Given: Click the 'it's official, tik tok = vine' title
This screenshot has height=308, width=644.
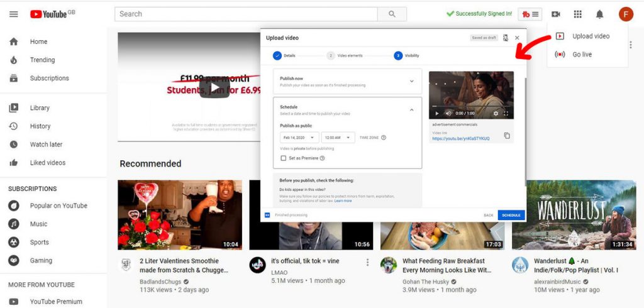Looking at the screenshot, I should tap(305, 261).
